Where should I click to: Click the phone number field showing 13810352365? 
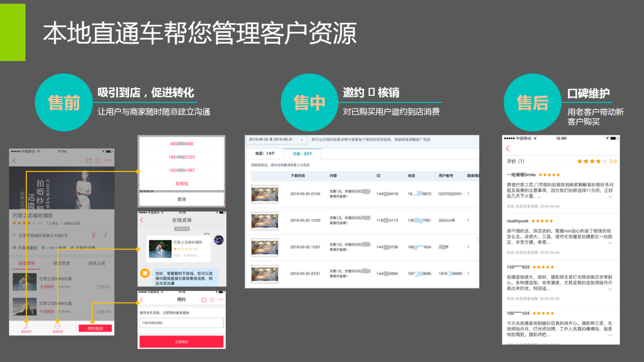[181, 323]
